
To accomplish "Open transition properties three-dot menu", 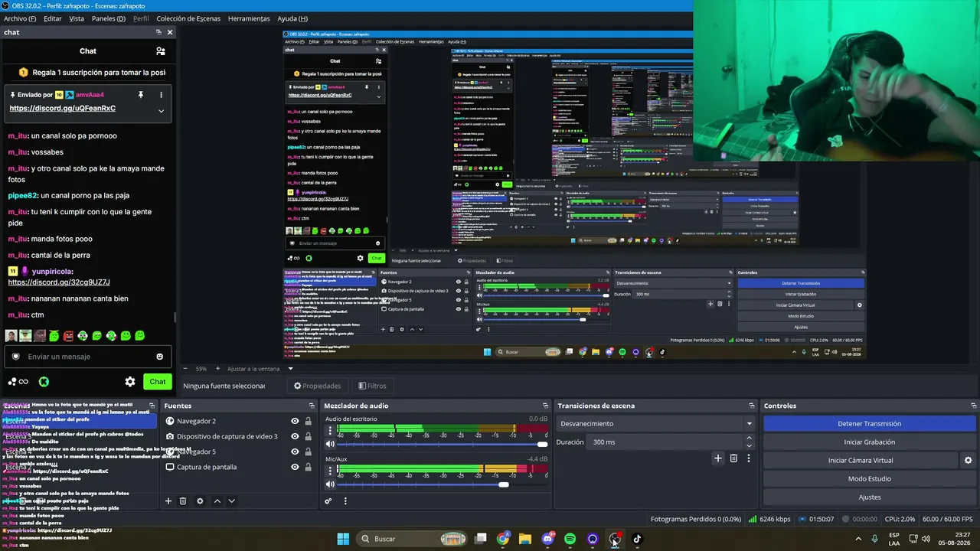I will pyautogui.click(x=749, y=458).
